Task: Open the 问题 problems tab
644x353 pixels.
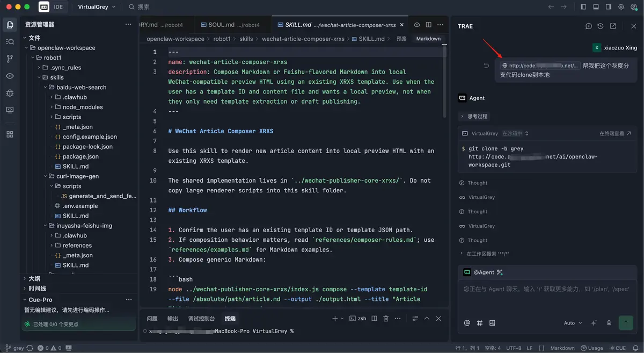Action: point(152,319)
